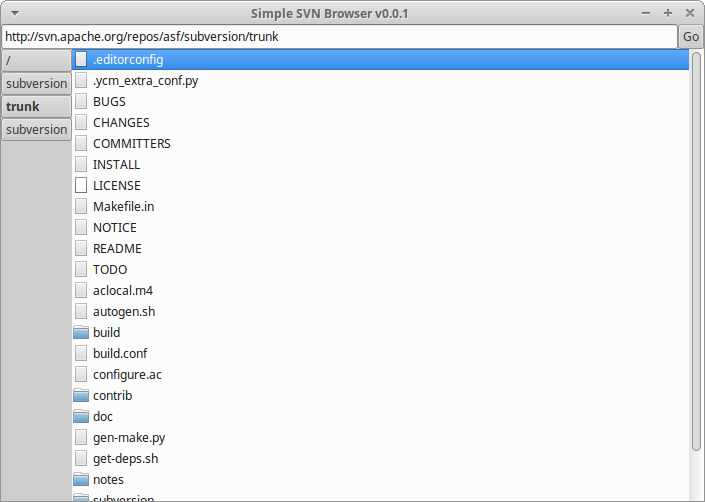Open the window menu arrow in title bar

(15, 13)
